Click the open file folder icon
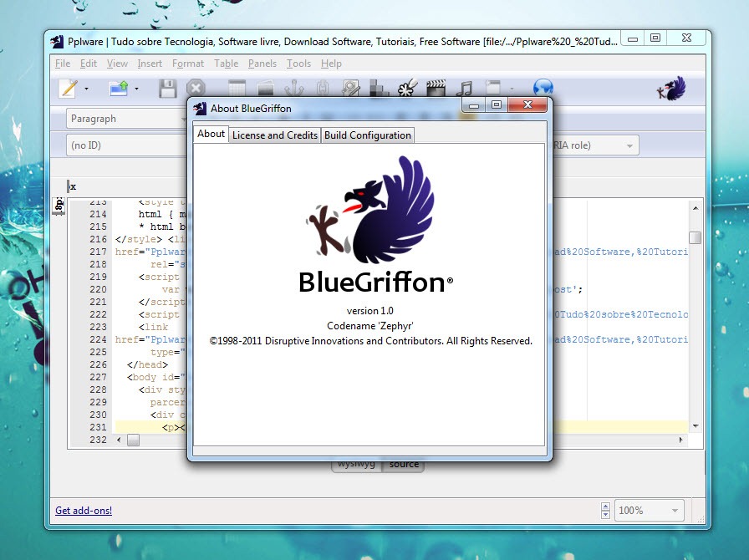Screen dimensions: 749x560 [x=119, y=89]
